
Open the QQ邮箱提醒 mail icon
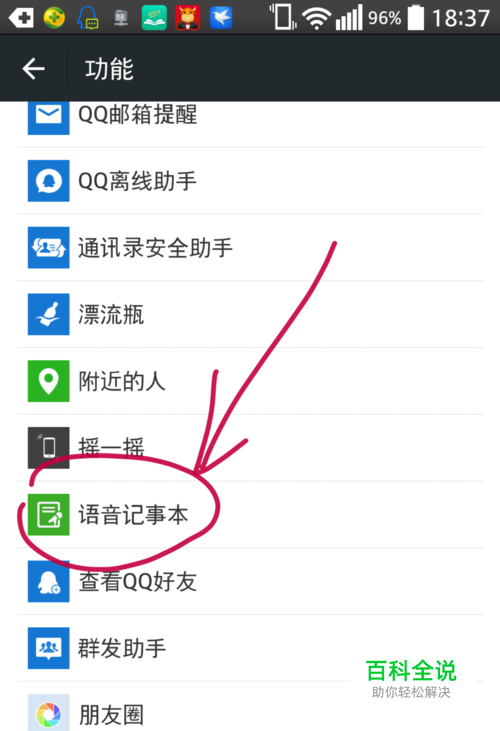click(48, 117)
